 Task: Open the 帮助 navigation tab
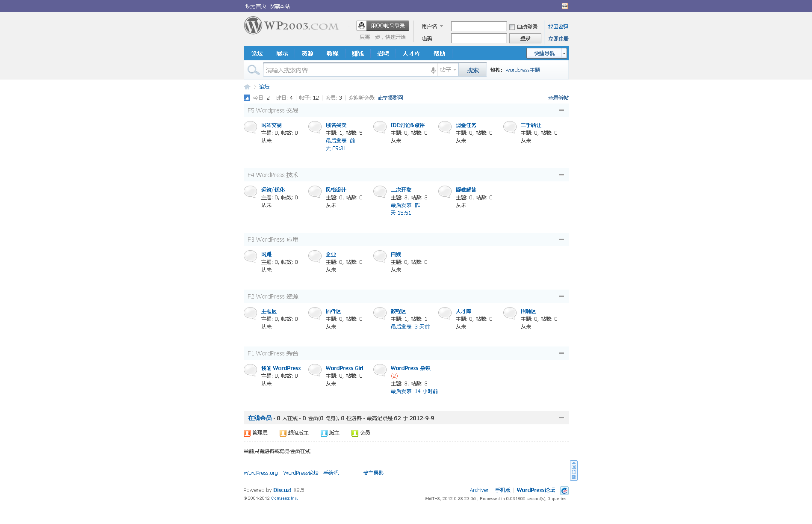tap(440, 53)
